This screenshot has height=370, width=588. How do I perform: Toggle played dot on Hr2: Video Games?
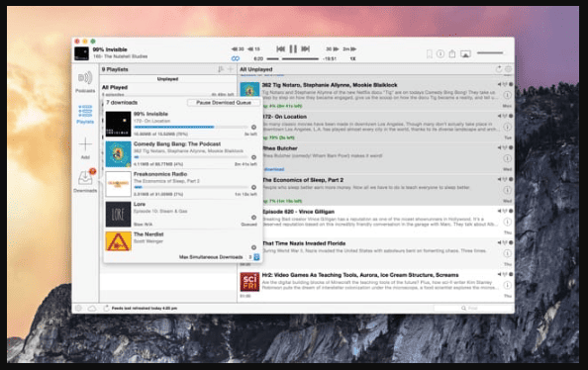(x=511, y=274)
